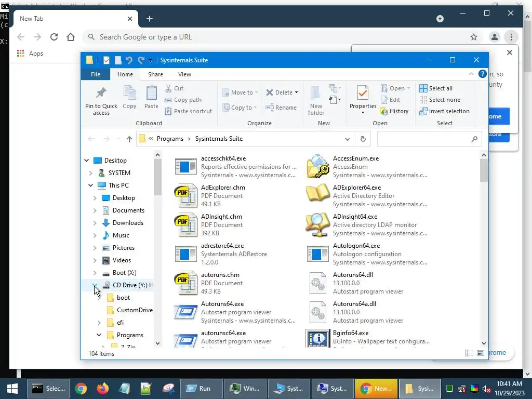Viewport: 532px width, 399px height.
Task: Open the File ribbon tab
Action: (96, 74)
